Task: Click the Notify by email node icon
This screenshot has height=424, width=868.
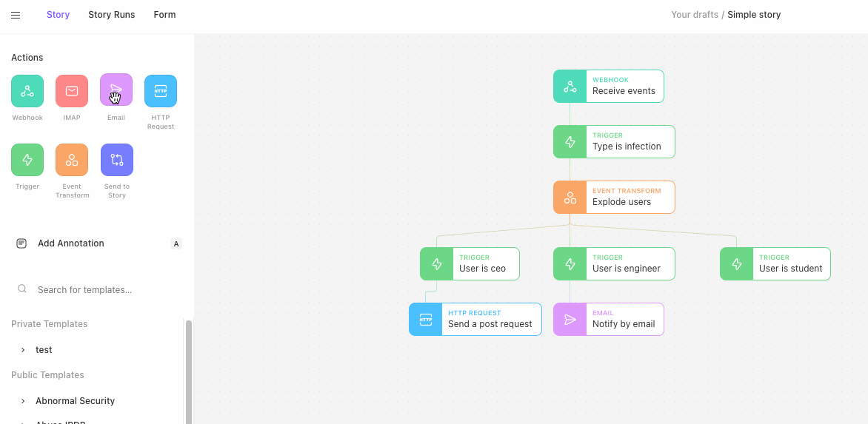Action: click(x=570, y=320)
